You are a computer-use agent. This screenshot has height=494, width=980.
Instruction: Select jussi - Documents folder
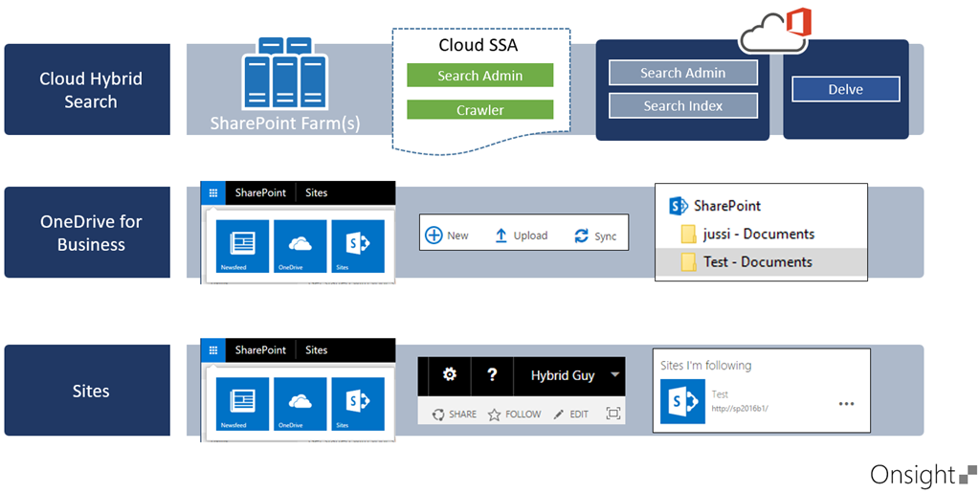click(x=761, y=235)
